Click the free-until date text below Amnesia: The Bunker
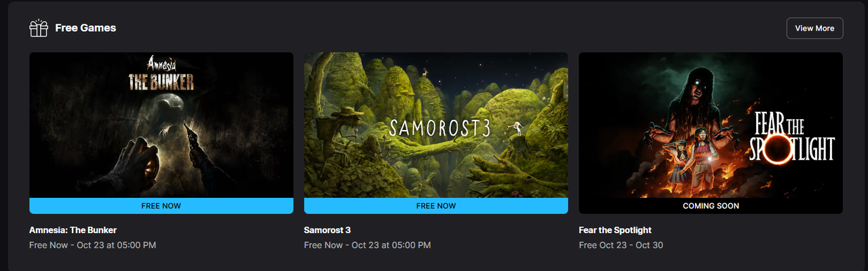 [x=93, y=245]
